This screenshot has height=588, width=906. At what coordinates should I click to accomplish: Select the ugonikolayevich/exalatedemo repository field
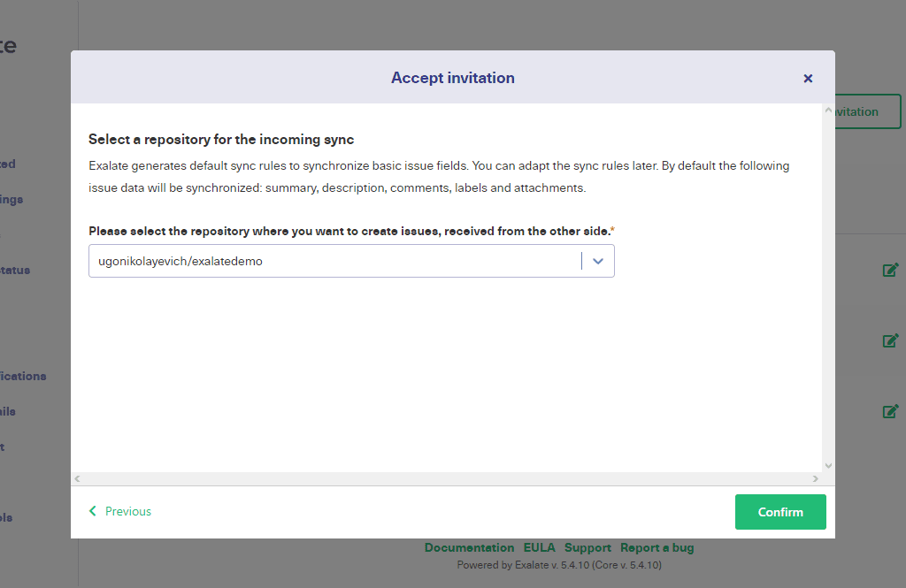[351, 261]
